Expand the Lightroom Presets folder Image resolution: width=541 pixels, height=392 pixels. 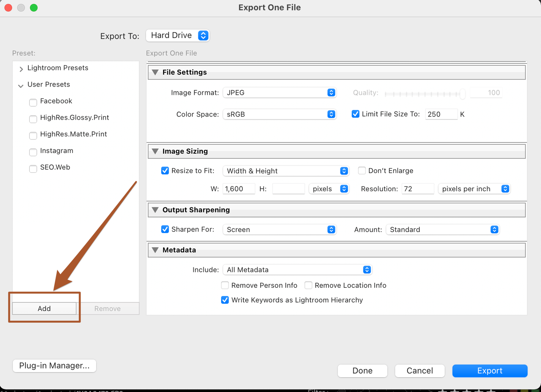click(x=21, y=69)
